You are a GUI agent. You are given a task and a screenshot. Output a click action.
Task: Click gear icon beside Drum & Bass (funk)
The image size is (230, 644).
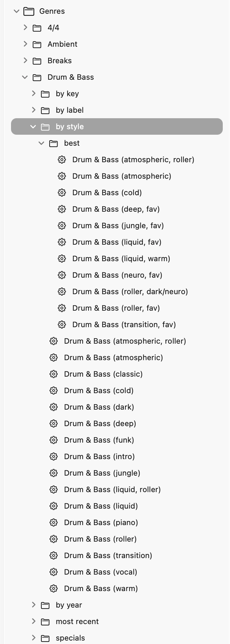54,440
